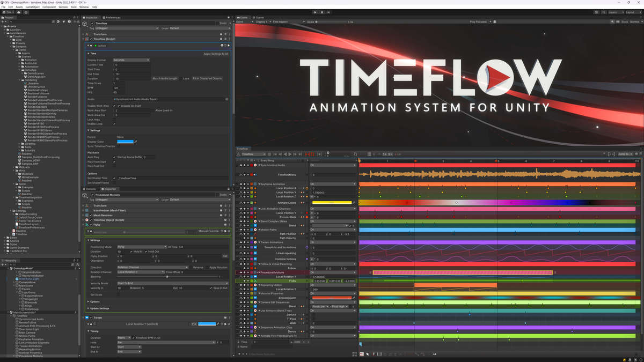The width and height of the screenshot is (644, 362).
Task: Toggle the Enable Work Area checkbox
Action: click(x=114, y=106)
